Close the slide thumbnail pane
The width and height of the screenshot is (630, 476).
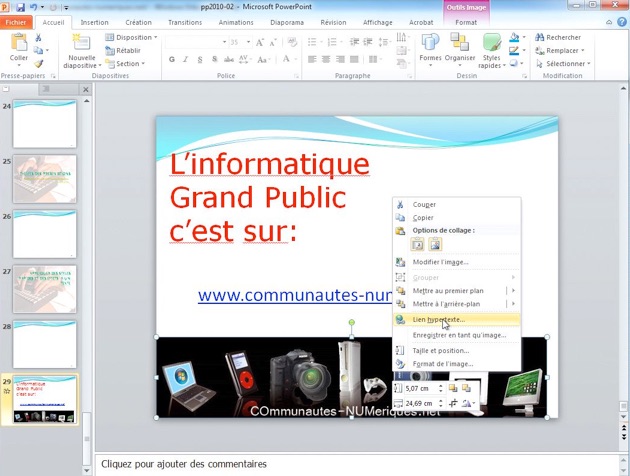[x=86, y=90]
